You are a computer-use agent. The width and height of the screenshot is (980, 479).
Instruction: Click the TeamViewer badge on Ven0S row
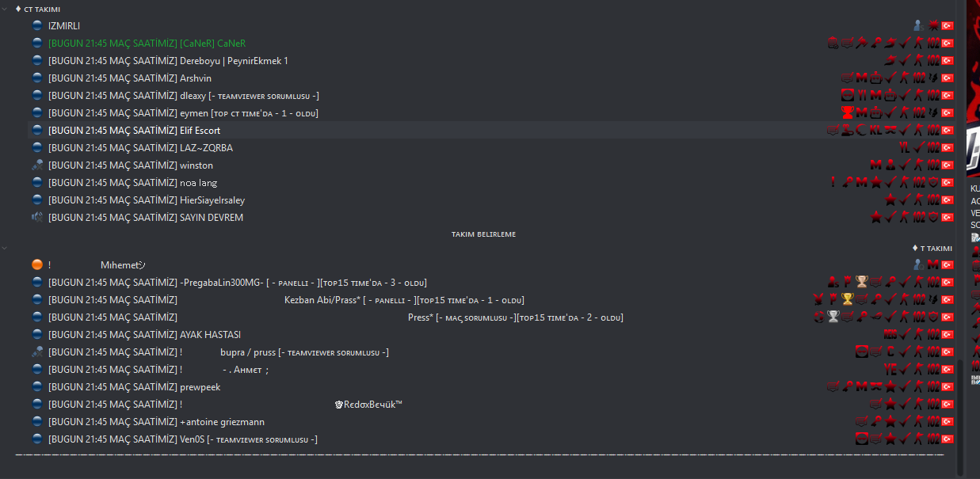(x=861, y=439)
